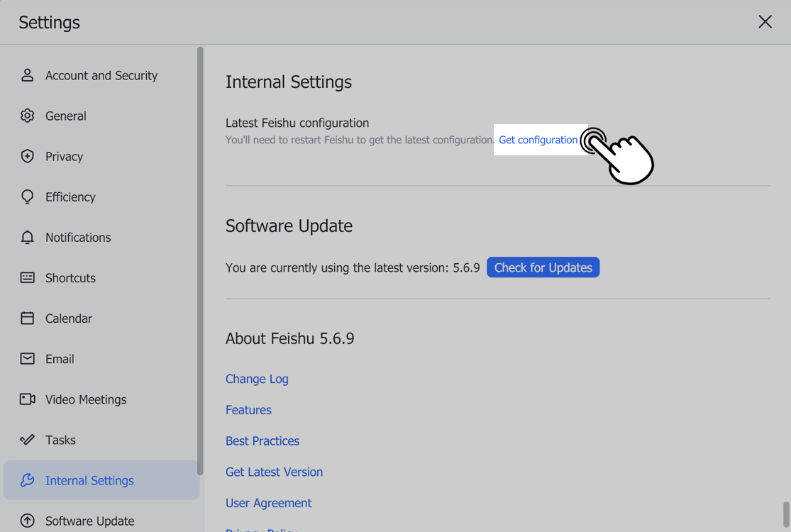Open the Change Log page

tap(257, 379)
